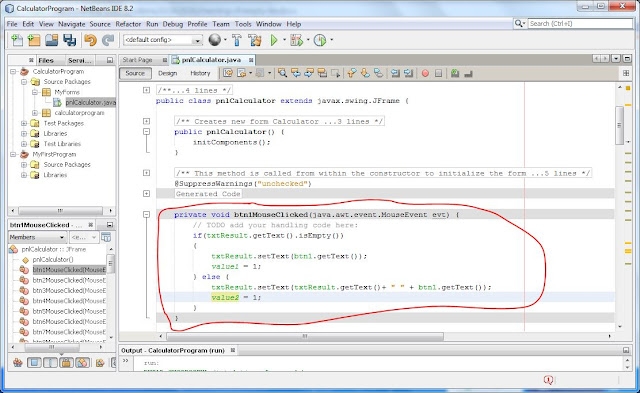This screenshot has width=640, height=393.
Task: Toggle Show Inherited Members in Navigator
Action: [x=18, y=362]
